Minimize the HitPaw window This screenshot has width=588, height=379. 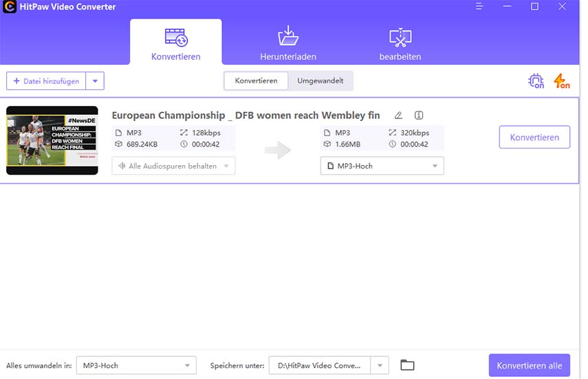point(507,6)
